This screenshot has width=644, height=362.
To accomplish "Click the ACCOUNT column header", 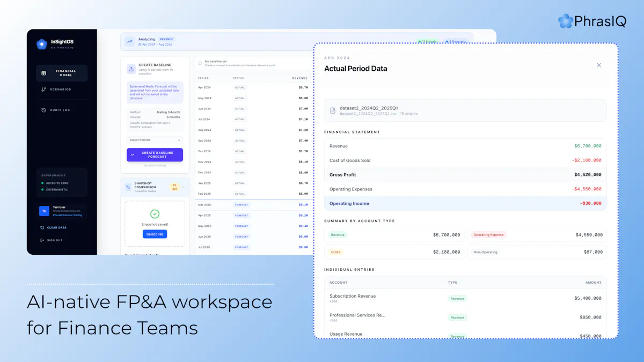I will [338, 283].
